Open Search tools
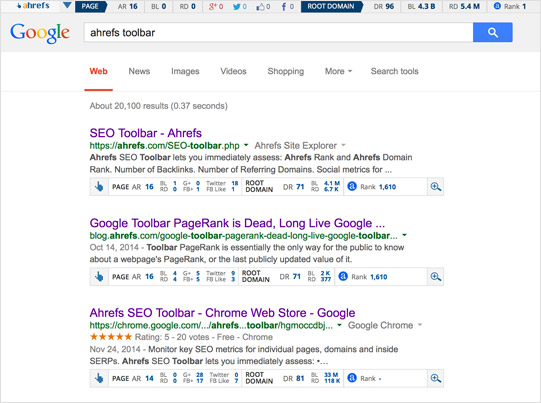This screenshot has height=403, width=541. pyautogui.click(x=395, y=71)
